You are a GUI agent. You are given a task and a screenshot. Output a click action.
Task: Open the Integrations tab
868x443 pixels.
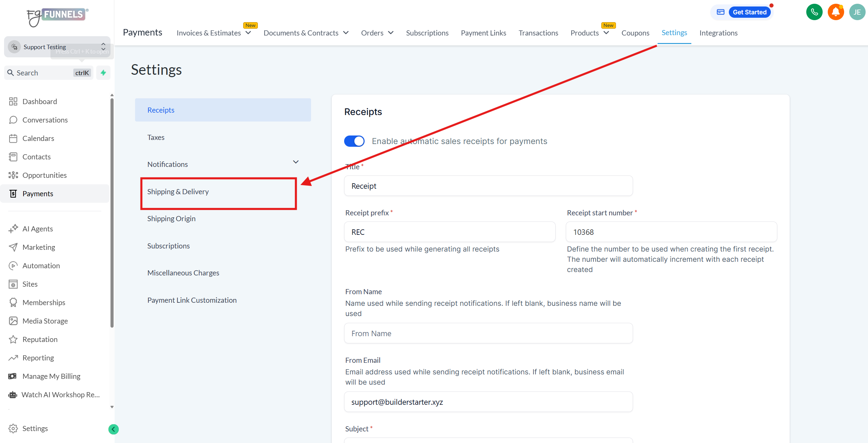click(x=718, y=33)
